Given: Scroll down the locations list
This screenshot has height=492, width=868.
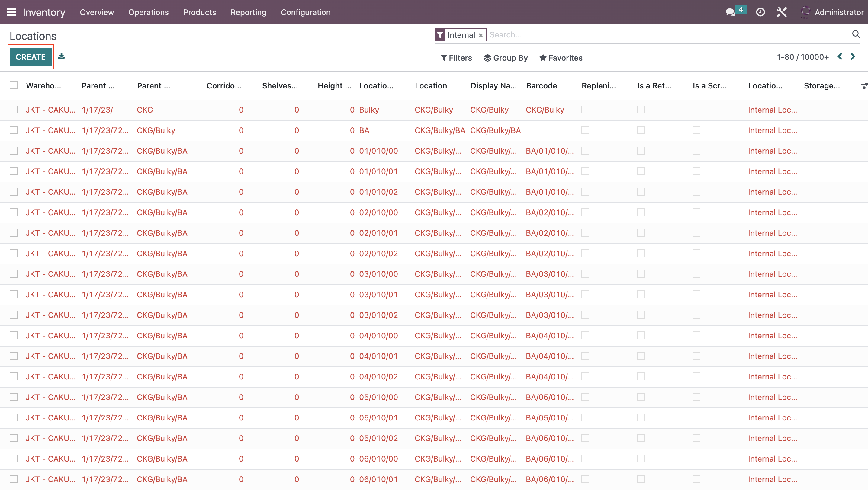Looking at the screenshot, I should click(854, 58).
